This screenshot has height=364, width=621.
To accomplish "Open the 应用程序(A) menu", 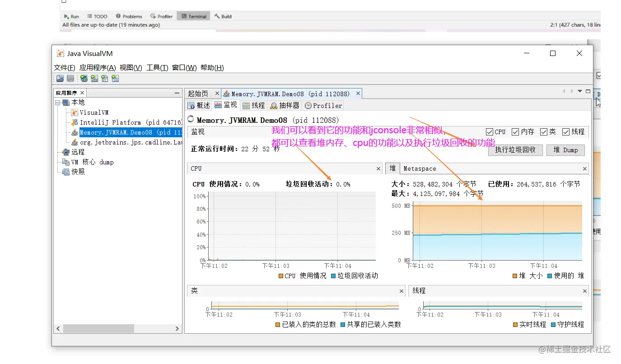I will 98,68.
